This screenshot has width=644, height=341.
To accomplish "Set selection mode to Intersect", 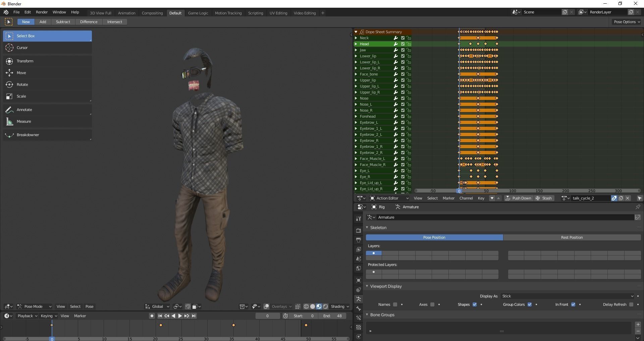I will (x=115, y=22).
